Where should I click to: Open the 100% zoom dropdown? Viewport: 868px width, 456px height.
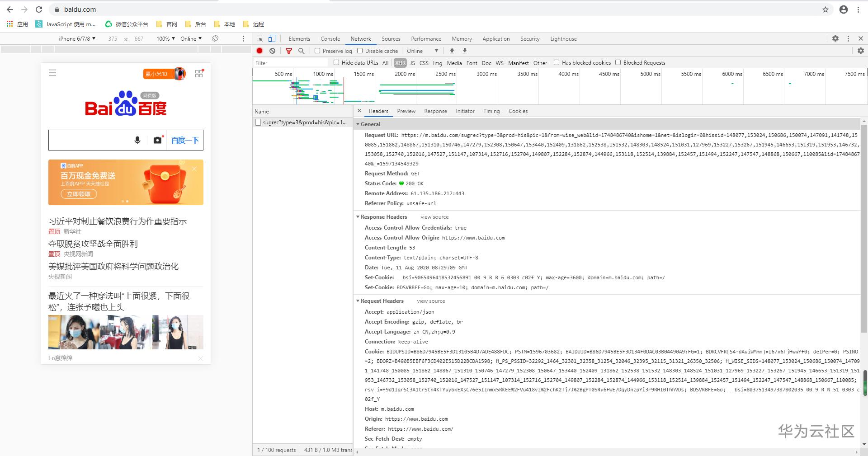click(x=166, y=39)
